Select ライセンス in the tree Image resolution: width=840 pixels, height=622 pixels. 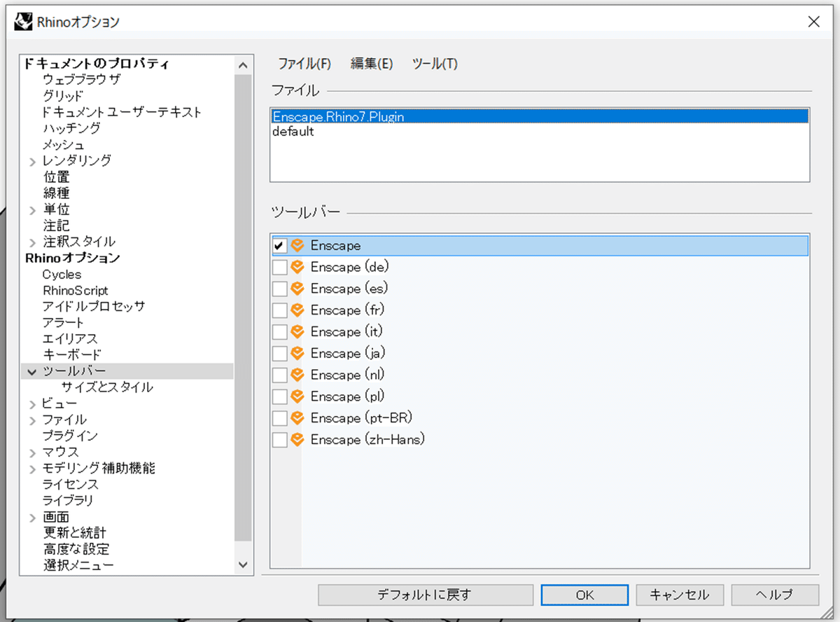[70, 485]
